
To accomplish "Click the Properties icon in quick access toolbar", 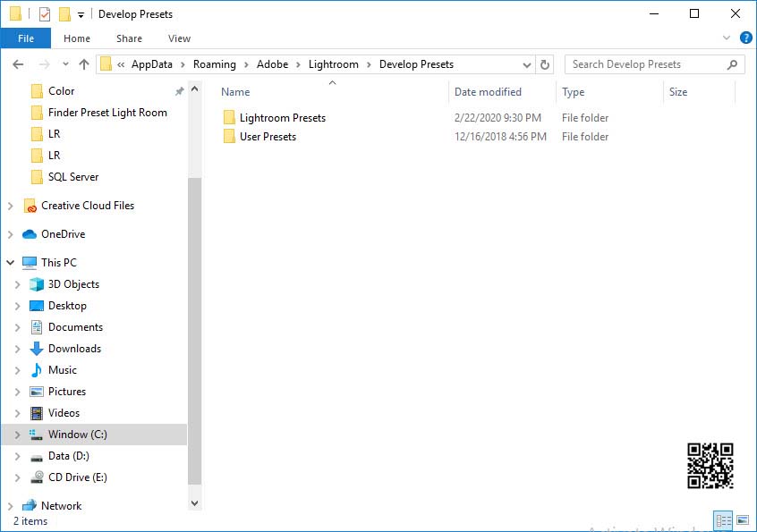I will (x=45, y=14).
